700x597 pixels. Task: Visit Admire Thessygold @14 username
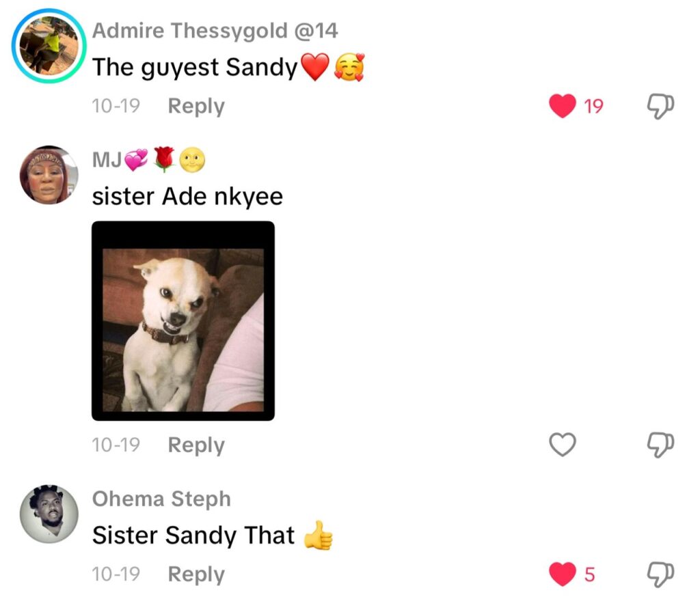point(215,31)
